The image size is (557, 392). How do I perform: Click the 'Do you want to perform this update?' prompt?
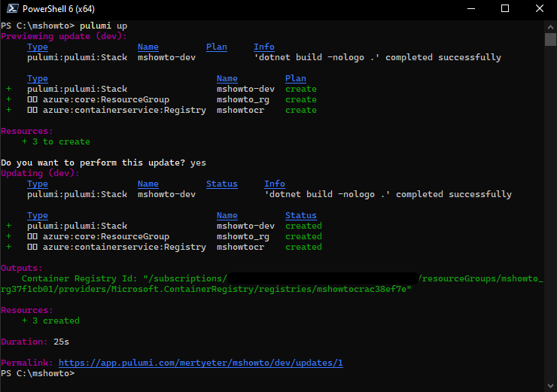click(93, 163)
